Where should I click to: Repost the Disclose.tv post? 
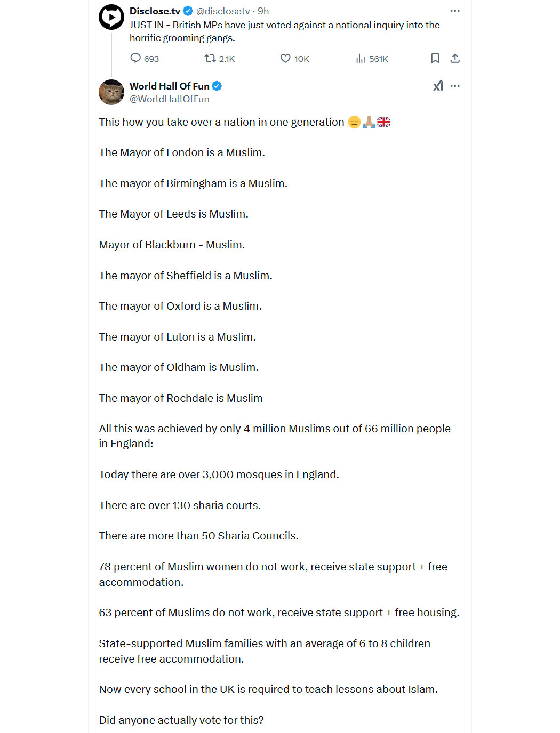[210, 59]
